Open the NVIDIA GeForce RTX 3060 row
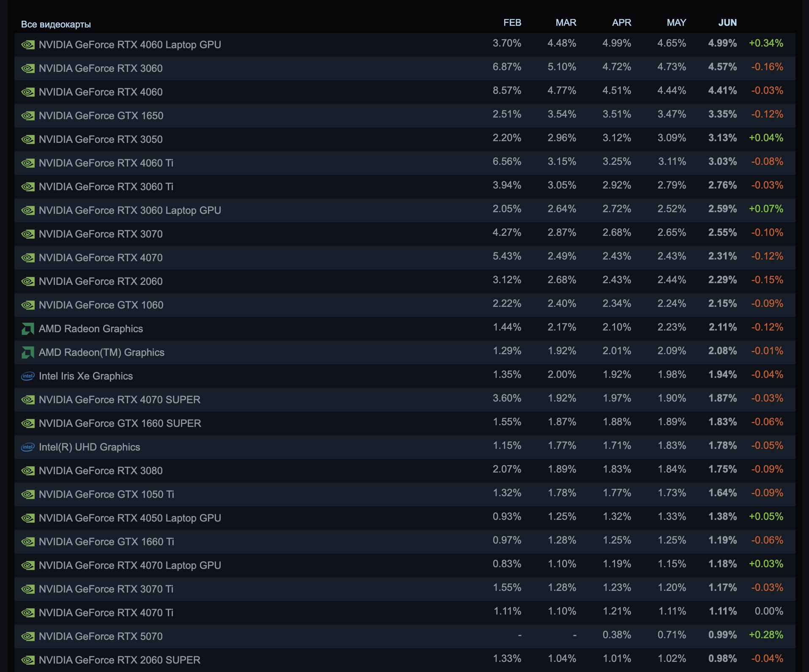 pos(101,68)
